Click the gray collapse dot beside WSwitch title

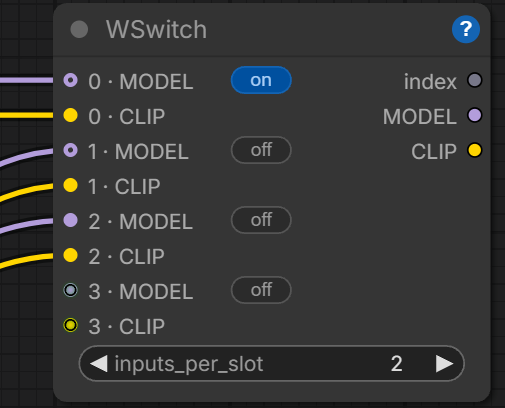tap(79, 29)
